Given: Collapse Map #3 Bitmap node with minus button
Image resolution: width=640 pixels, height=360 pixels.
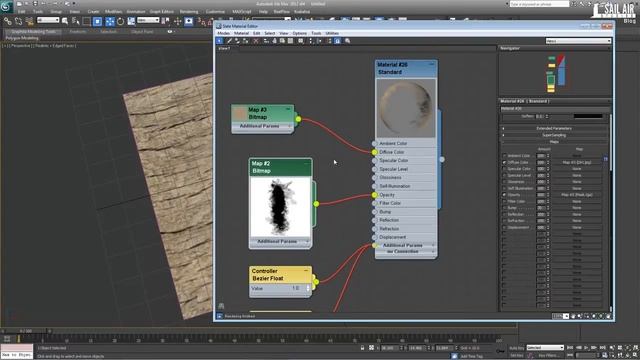Looking at the screenshot, I should 288,109.
